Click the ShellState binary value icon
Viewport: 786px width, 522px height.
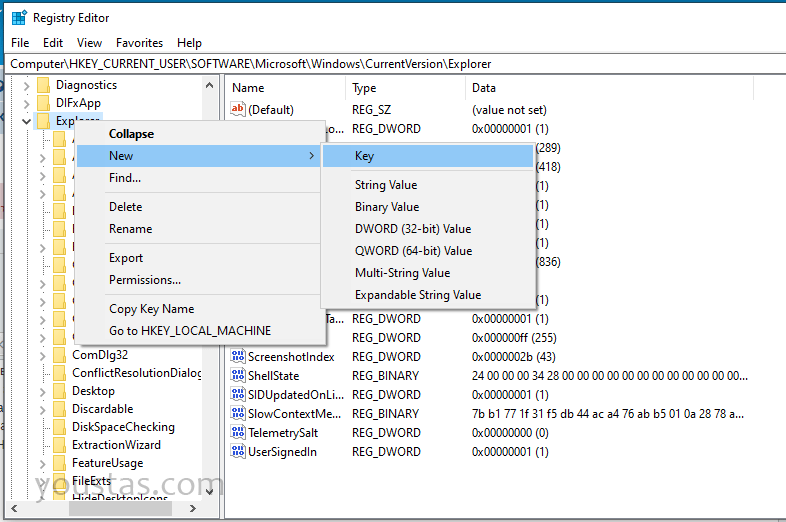238,376
